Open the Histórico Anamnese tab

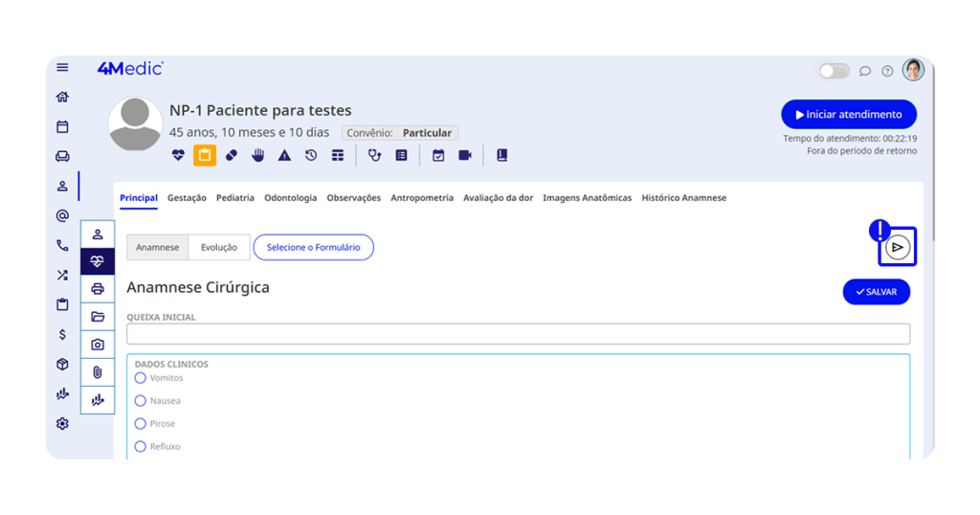tap(683, 198)
